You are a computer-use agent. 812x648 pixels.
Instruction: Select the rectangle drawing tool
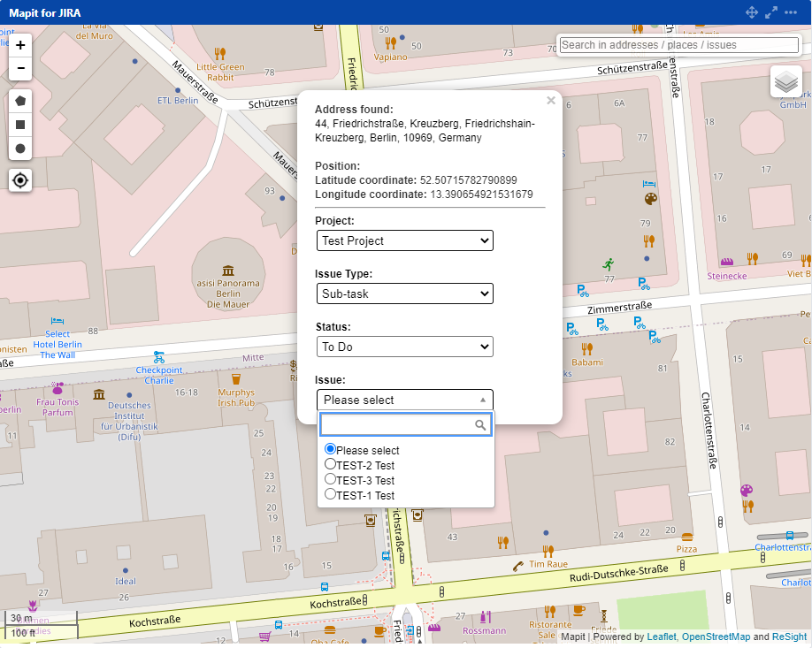[20, 125]
